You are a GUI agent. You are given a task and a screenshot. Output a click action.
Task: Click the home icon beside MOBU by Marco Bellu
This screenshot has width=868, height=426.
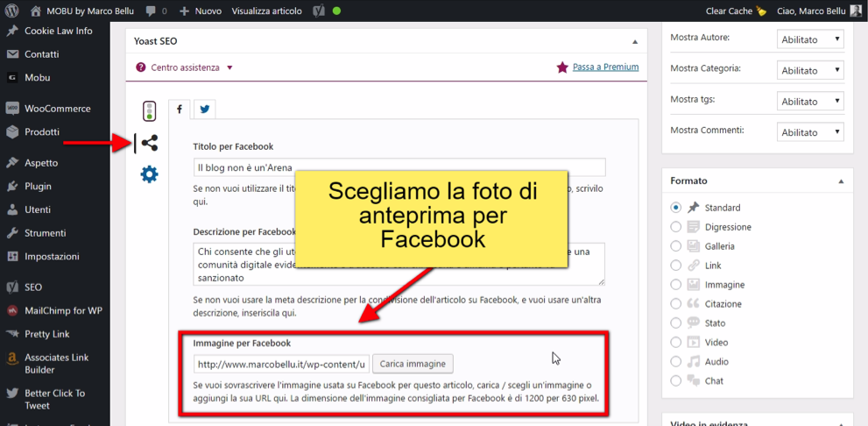(x=36, y=11)
